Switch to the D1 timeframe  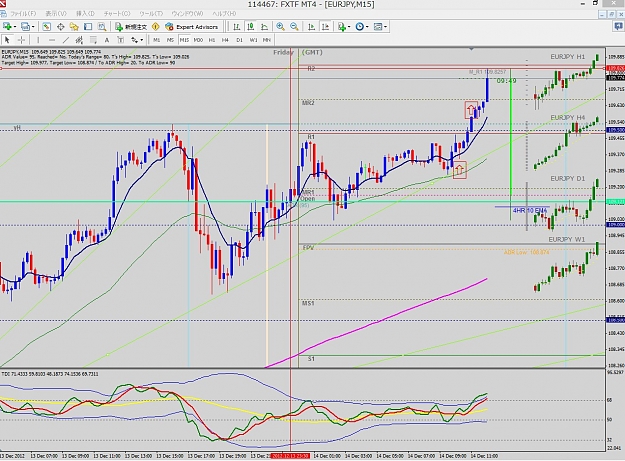pos(239,40)
